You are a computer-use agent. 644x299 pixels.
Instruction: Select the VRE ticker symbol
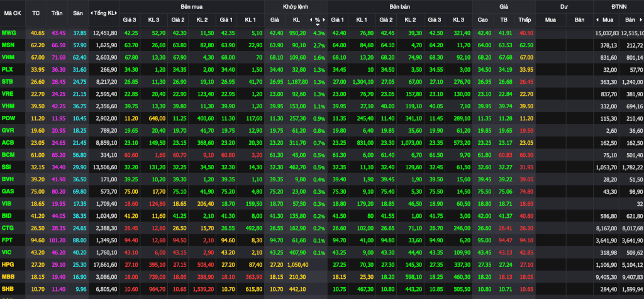pos(8,94)
